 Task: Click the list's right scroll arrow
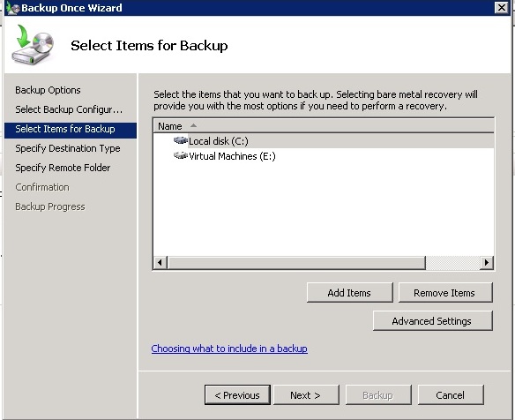pyautogui.click(x=487, y=263)
